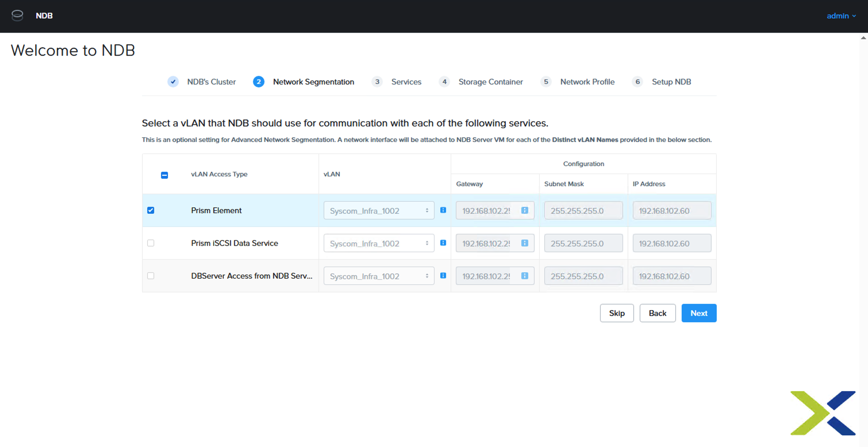Click the Skip button

pos(617,313)
